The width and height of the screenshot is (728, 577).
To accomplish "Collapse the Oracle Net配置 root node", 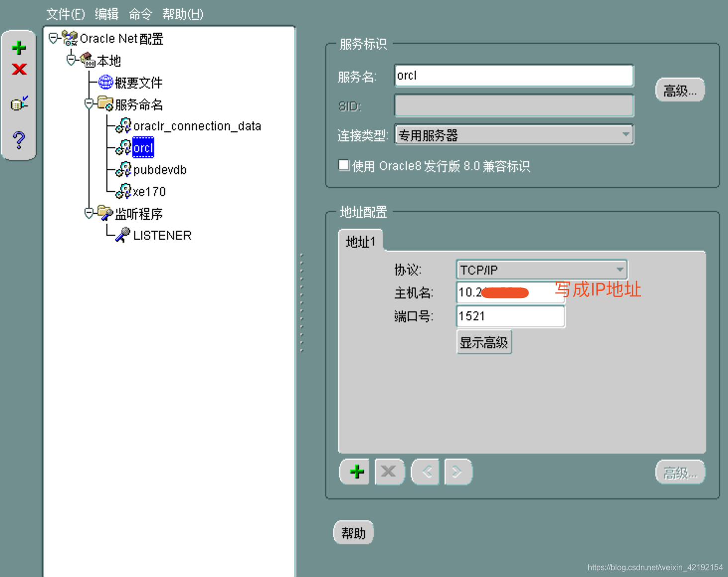I will point(53,38).
